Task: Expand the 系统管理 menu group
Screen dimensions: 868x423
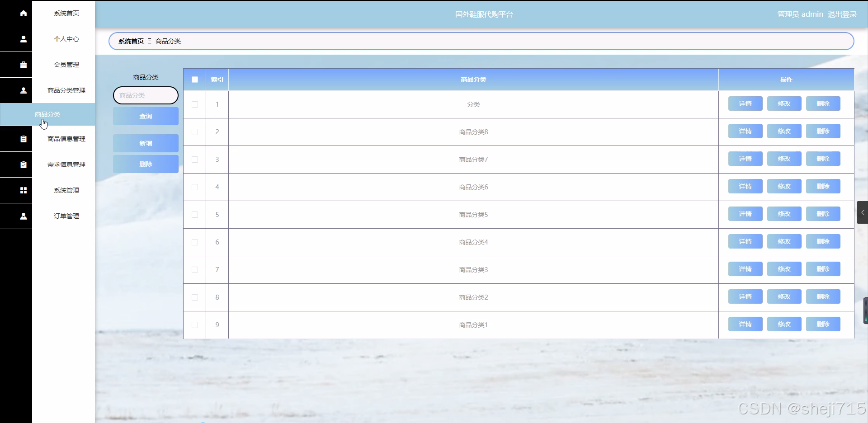Action: (x=66, y=190)
